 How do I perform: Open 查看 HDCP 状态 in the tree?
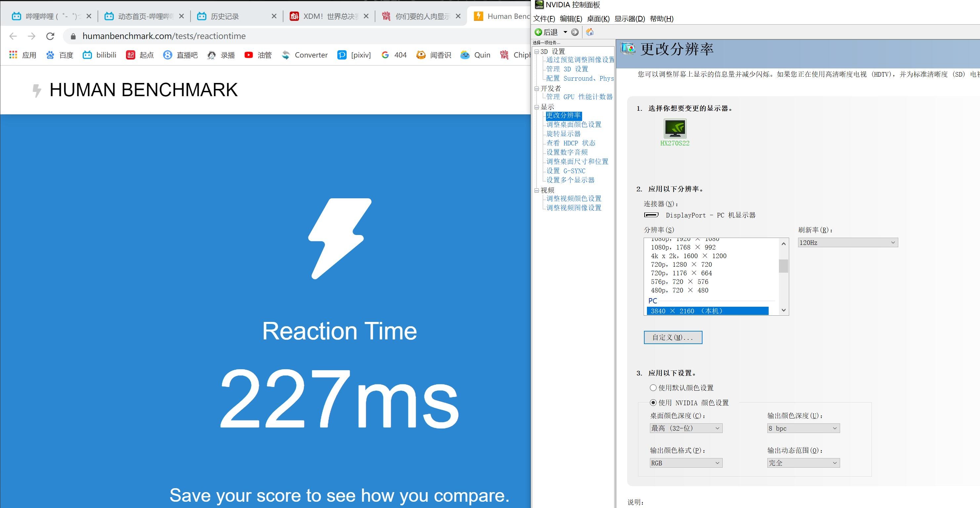tap(571, 143)
